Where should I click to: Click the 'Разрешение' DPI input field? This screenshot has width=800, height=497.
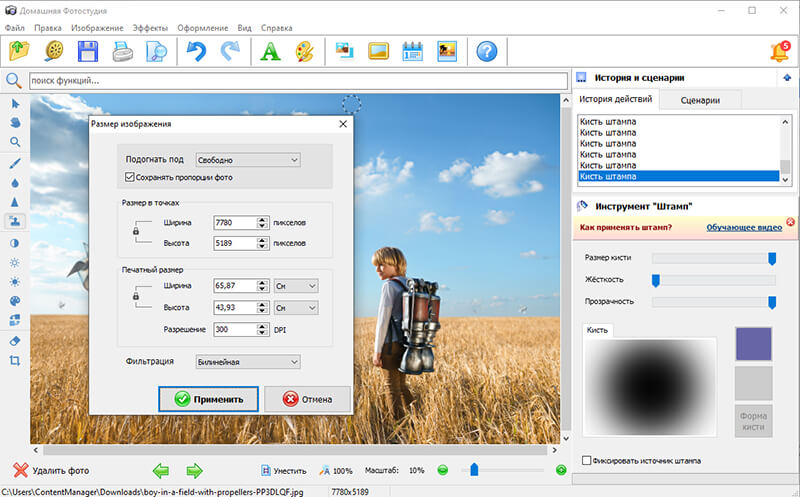point(235,329)
